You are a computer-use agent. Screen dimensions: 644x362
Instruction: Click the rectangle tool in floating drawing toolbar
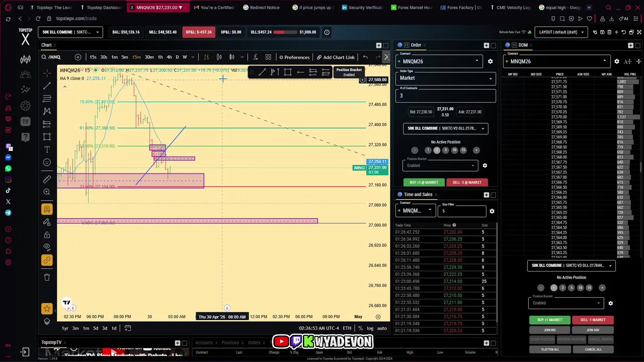[x=288, y=72]
